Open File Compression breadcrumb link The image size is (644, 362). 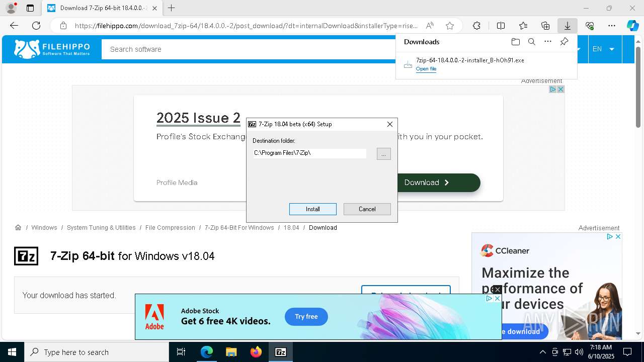[x=170, y=228]
